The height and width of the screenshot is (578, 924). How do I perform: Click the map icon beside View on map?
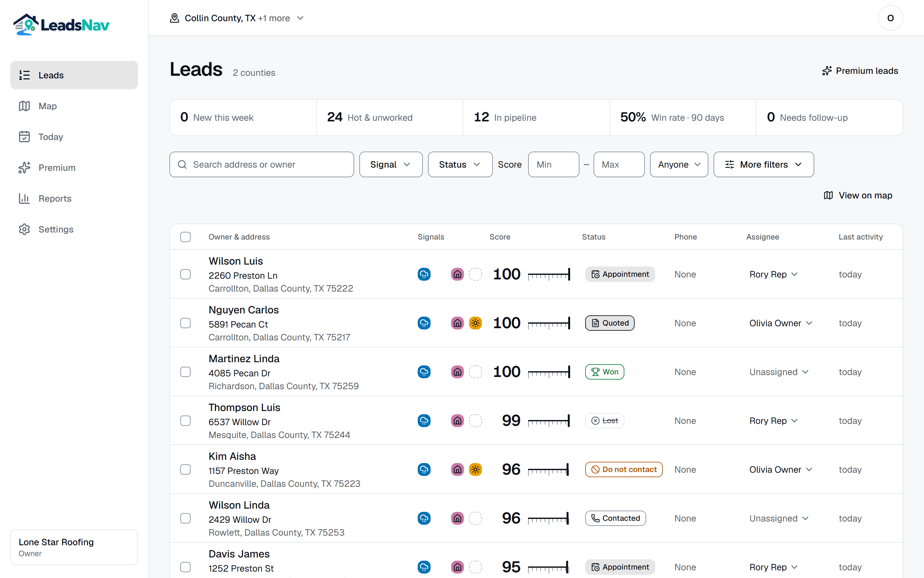(x=828, y=195)
